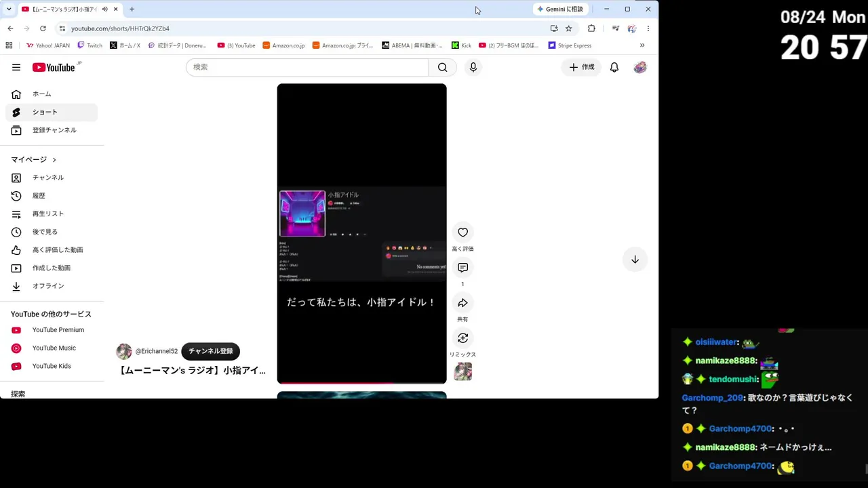Open the tab search dropdown arrow
The image size is (868, 488).
9,9
